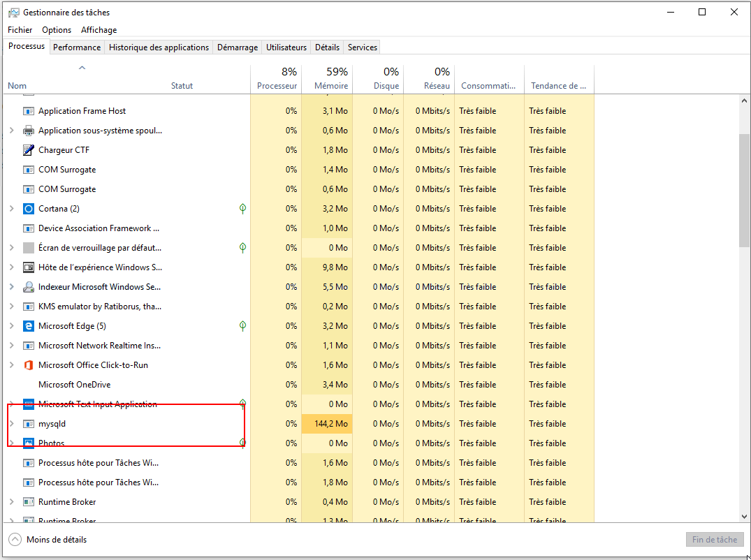Expand the KMS emulator process entry
This screenshot has height=560, width=751.
tap(11, 307)
